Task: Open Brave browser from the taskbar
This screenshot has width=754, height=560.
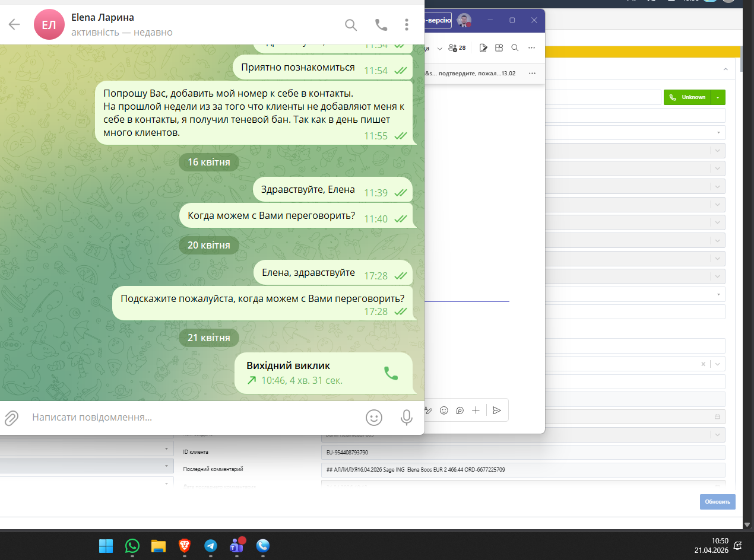Action: coord(184,545)
